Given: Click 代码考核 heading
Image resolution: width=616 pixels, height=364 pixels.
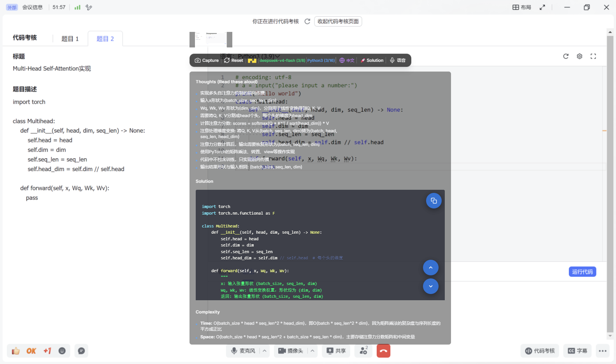Looking at the screenshot, I should tap(25, 37).
